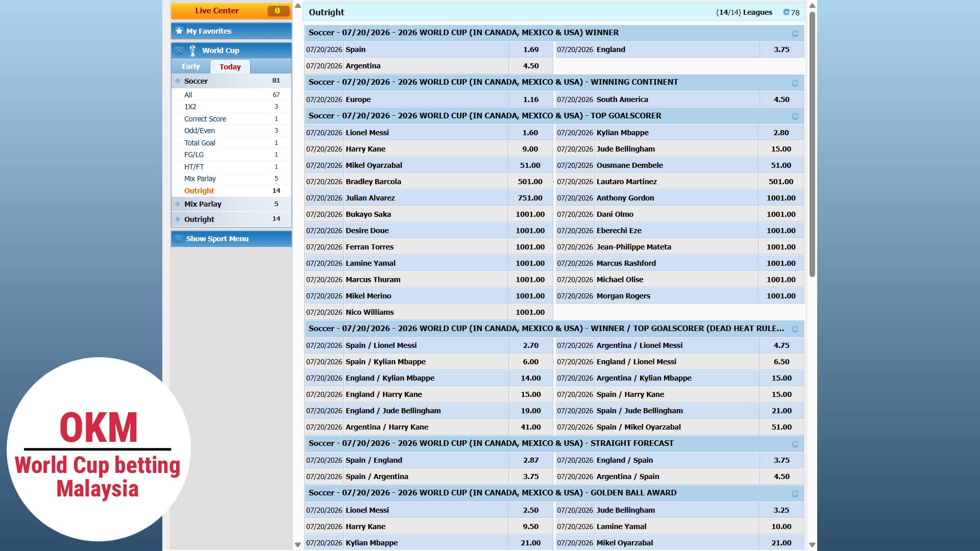Click the sidebar scroll-up arrow
Image resolution: width=980 pixels, height=551 pixels.
(x=298, y=6)
